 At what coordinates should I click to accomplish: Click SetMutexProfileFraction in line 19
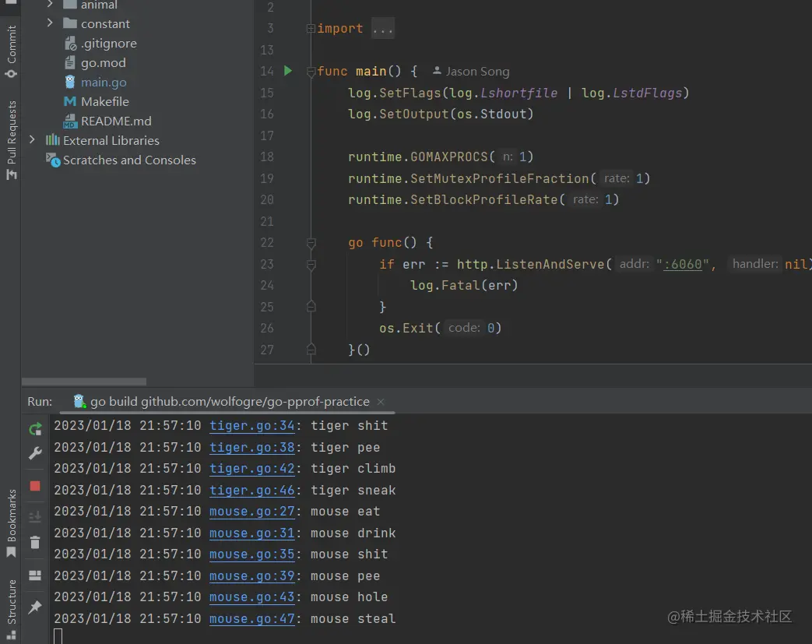500,178
